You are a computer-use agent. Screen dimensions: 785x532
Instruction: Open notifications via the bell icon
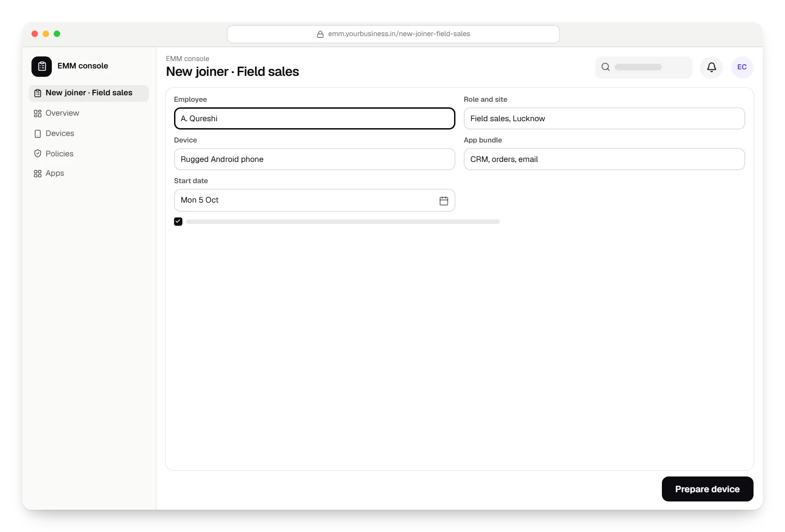711,68
